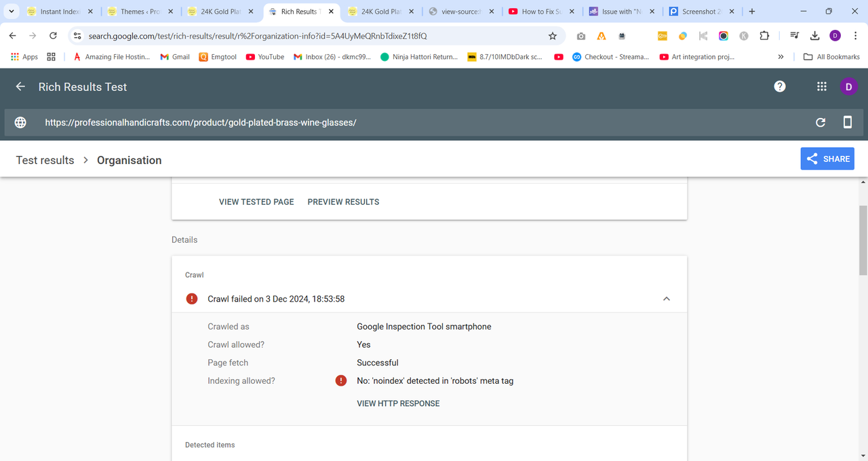This screenshot has height=461, width=868.
Task: Open the Gmail bookmark
Action: [175, 57]
